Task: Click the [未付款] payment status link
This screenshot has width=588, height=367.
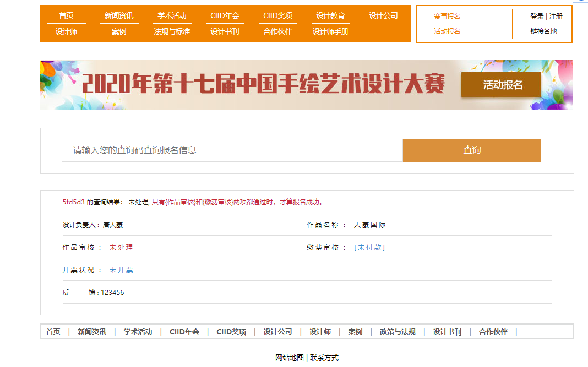Action: [369, 247]
